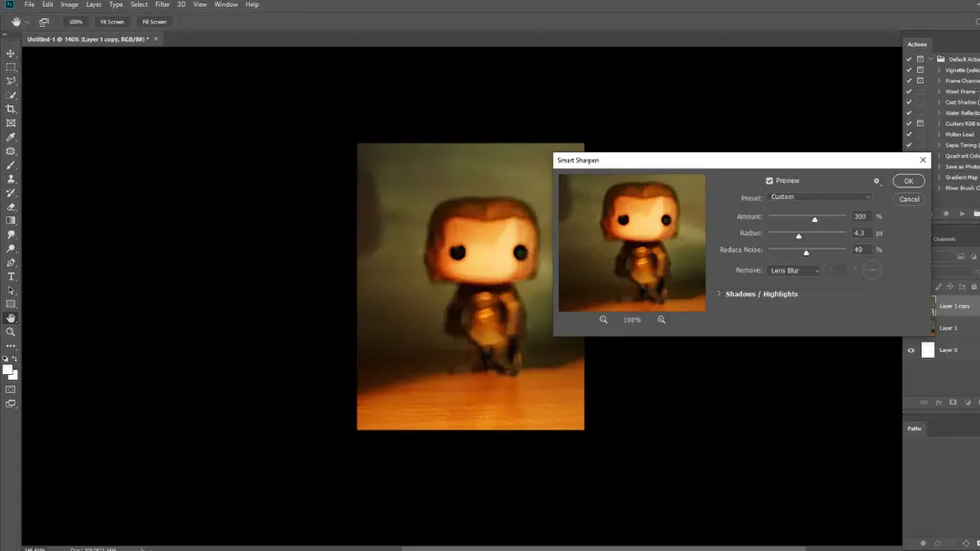
Task: Select the Pen tool
Action: click(11, 262)
